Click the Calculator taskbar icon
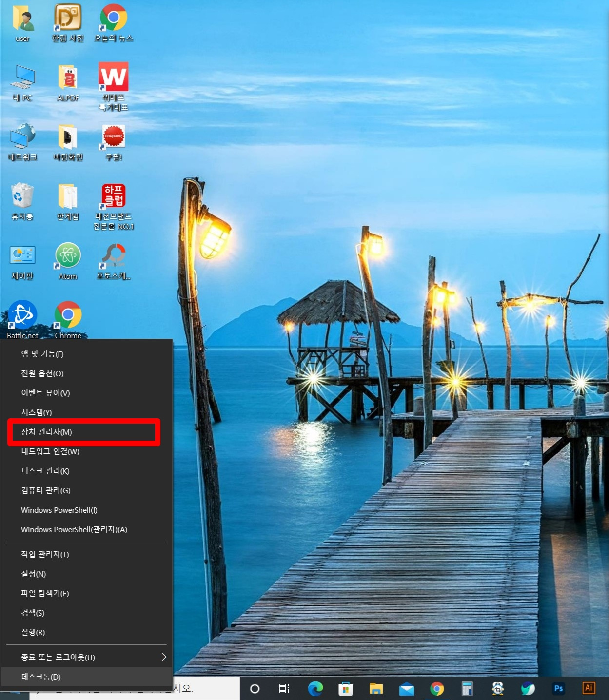Image resolution: width=609 pixels, height=700 pixels. pyautogui.click(x=467, y=688)
